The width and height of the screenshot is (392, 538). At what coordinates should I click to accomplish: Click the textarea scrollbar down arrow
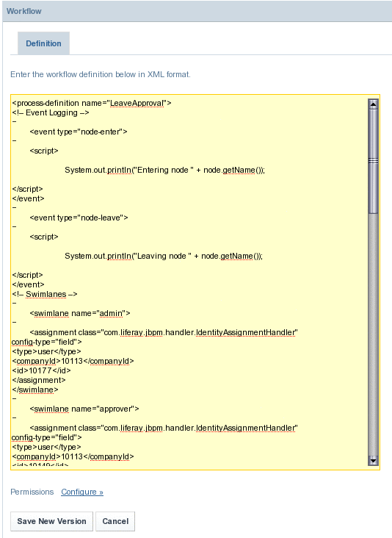click(373, 460)
